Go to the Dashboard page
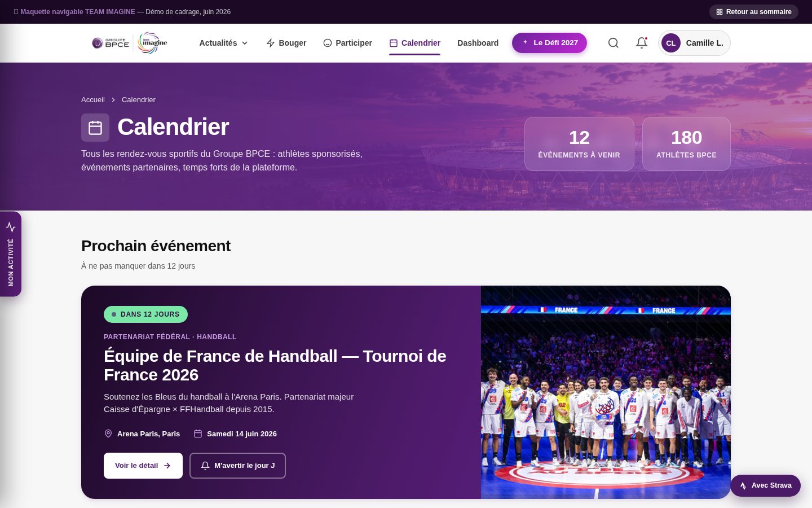 click(x=478, y=43)
